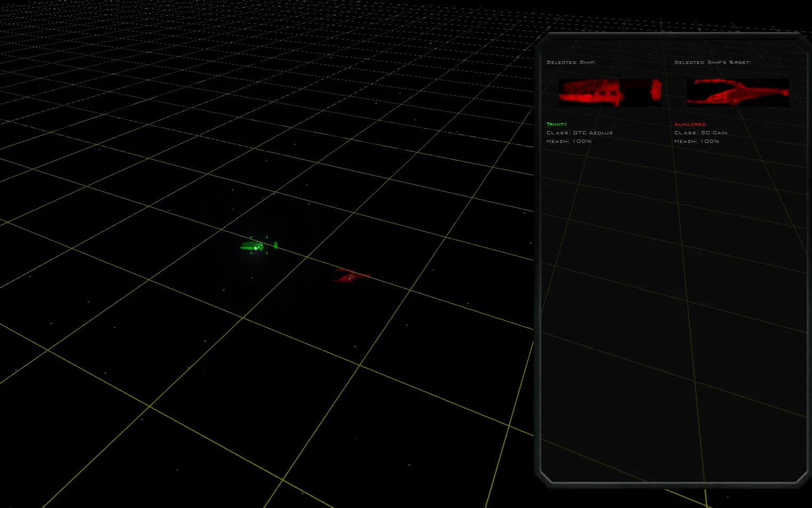812x508 pixels.
Task: Click the 'Selected Ship:' label
Action: (x=571, y=62)
